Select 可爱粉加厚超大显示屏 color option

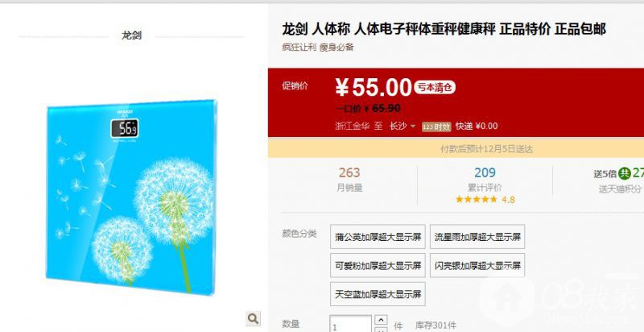tap(378, 265)
